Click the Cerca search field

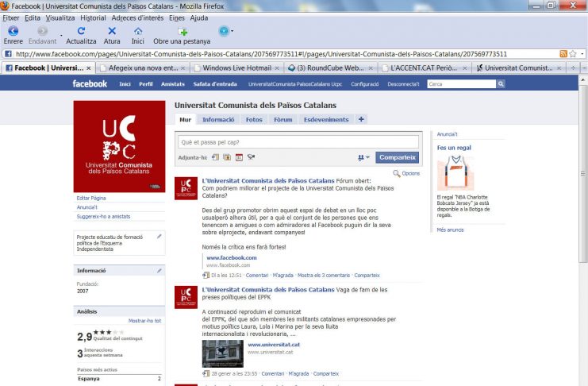point(461,84)
